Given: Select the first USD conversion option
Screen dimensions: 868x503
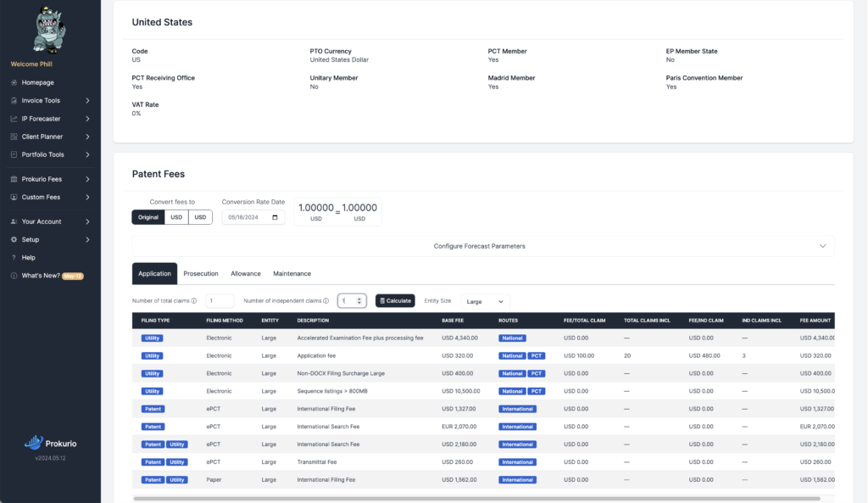Looking at the screenshot, I should (176, 217).
